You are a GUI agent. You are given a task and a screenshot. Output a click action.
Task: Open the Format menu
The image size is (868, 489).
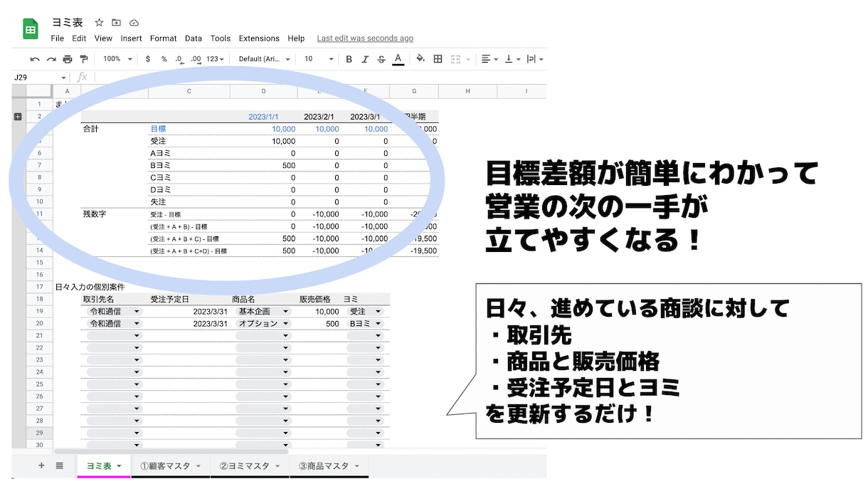click(x=164, y=38)
